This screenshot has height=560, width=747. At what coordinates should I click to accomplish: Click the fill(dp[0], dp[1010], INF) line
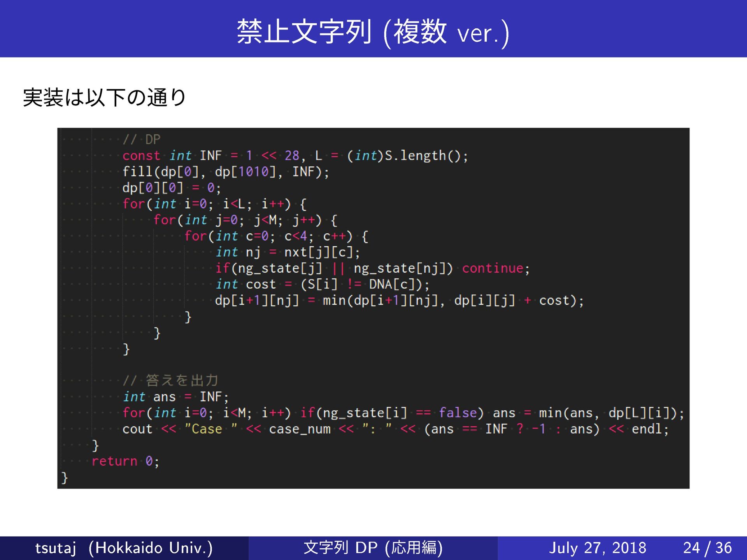tap(226, 171)
